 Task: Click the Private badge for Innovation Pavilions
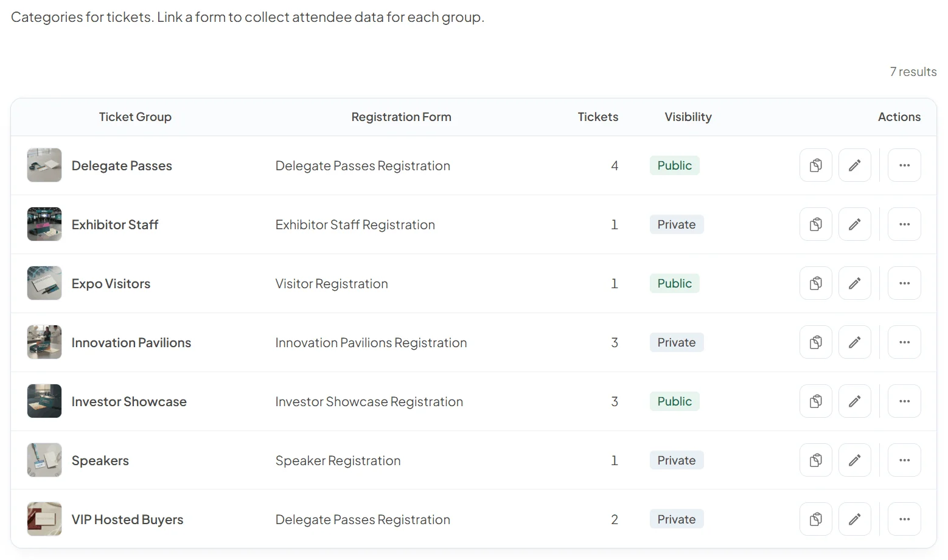coord(677,342)
